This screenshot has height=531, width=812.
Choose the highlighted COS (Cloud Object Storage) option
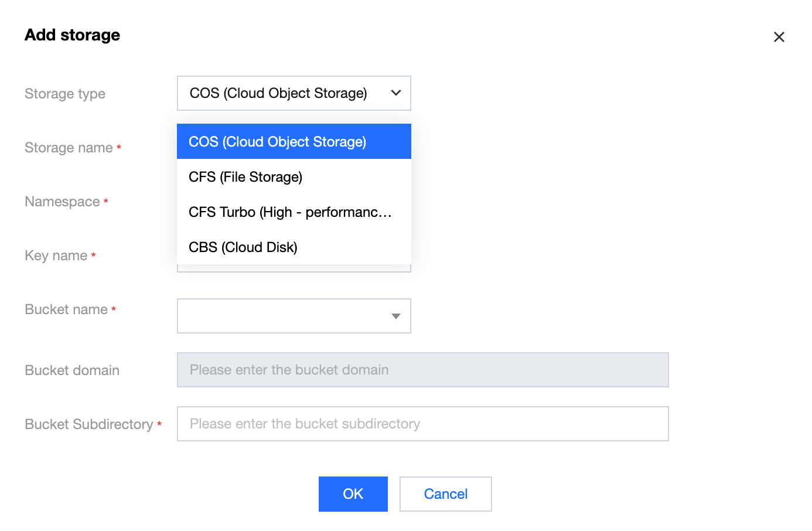click(277, 142)
